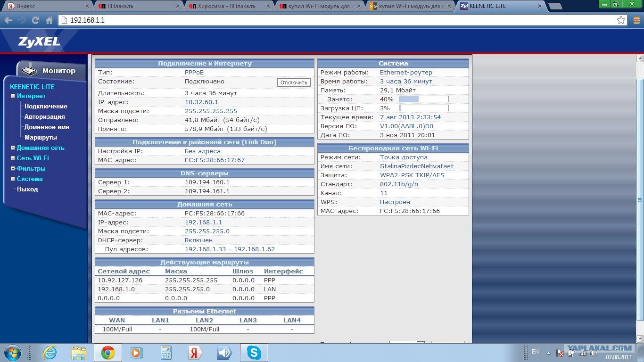This screenshot has width=644, height=362.
Task: Click the Без адреса link
Action: click(203, 151)
